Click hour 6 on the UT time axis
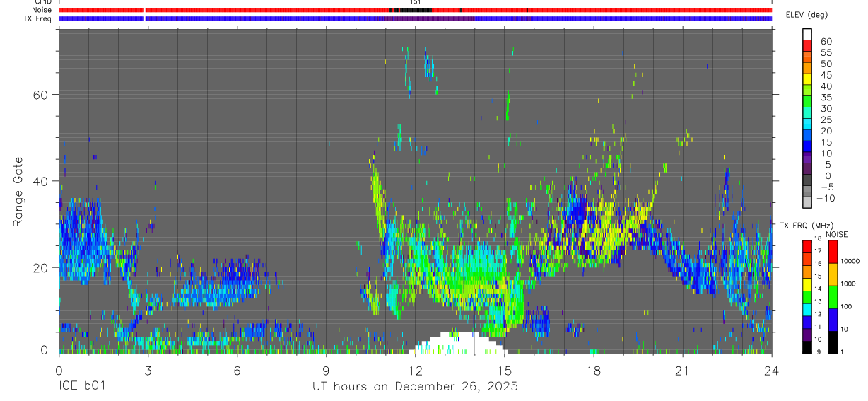Screen dimensions: 868x401 click(x=237, y=370)
